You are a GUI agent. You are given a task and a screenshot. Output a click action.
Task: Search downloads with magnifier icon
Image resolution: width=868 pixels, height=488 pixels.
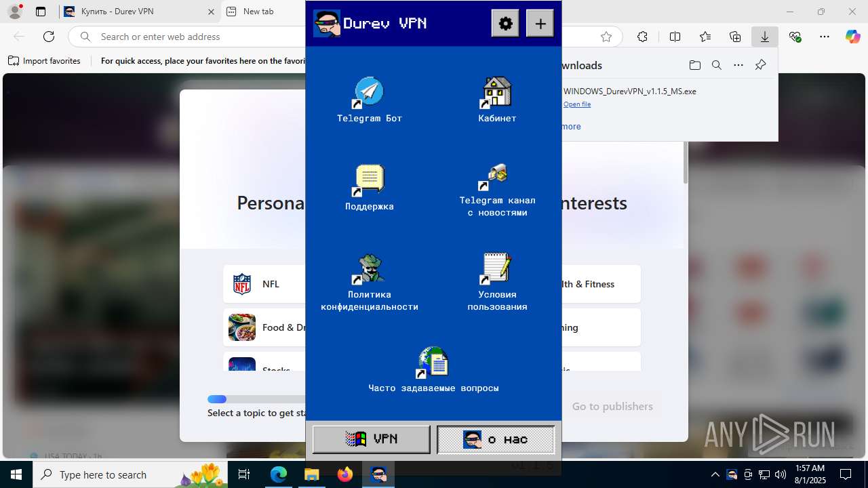click(717, 65)
